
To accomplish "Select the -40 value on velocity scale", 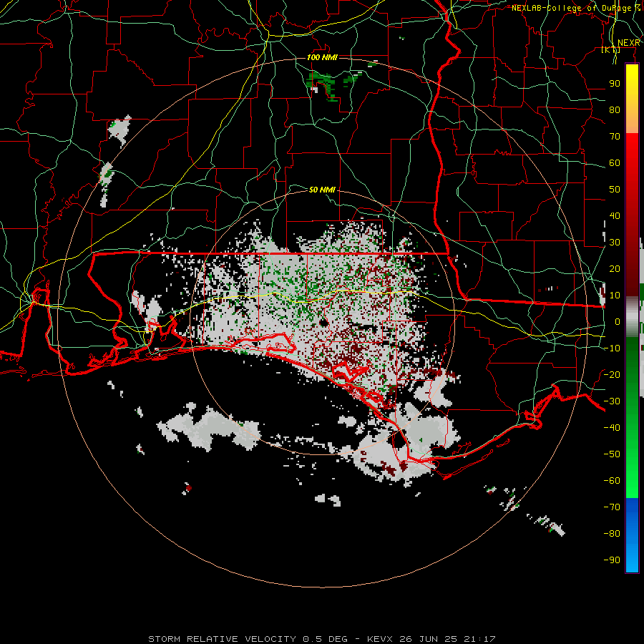I will (x=612, y=428).
